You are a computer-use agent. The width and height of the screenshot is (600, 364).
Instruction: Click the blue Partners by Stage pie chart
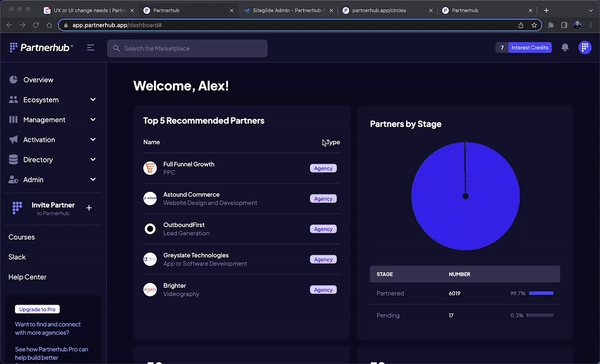[465, 196]
